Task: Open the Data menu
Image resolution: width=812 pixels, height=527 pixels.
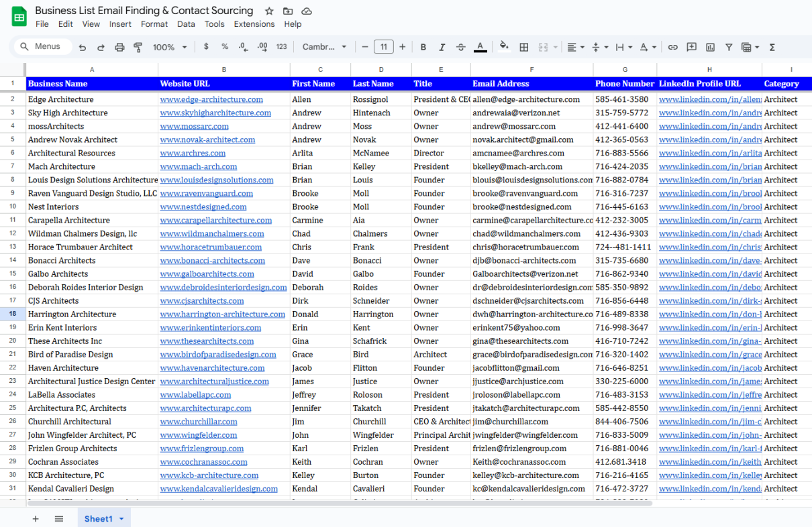Action: click(187, 24)
